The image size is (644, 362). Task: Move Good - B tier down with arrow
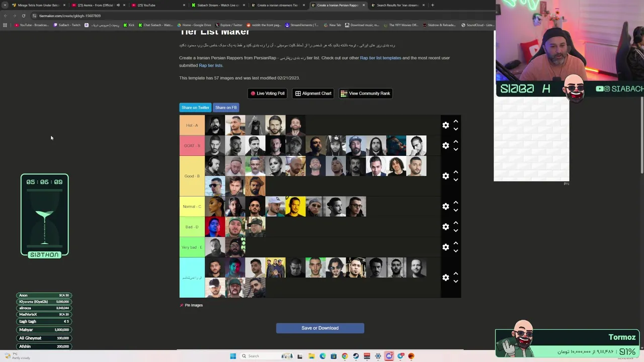point(456,180)
